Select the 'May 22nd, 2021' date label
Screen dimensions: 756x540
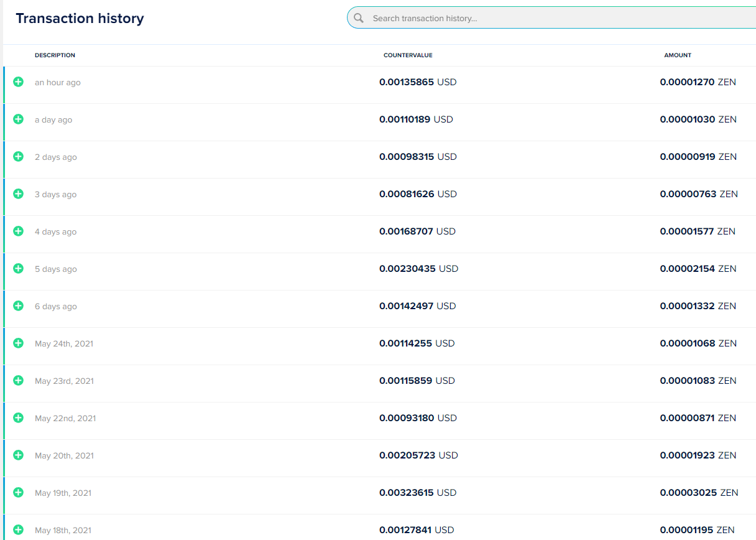coord(65,418)
